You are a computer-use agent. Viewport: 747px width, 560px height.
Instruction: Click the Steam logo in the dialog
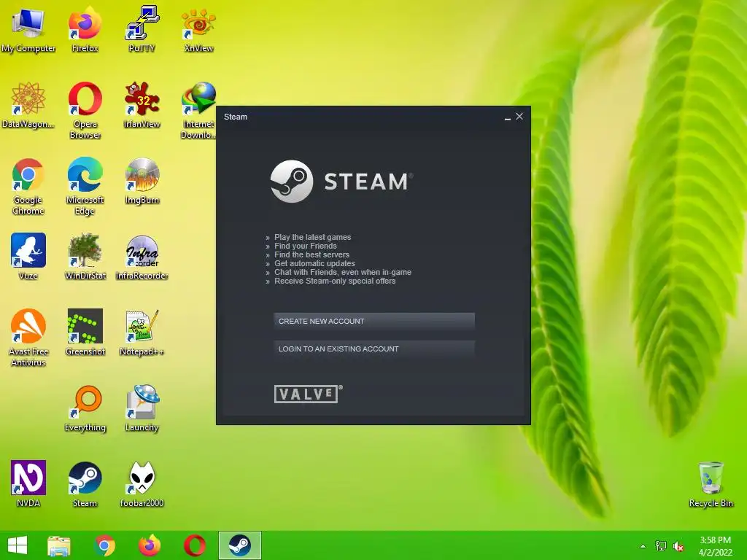pos(341,182)
